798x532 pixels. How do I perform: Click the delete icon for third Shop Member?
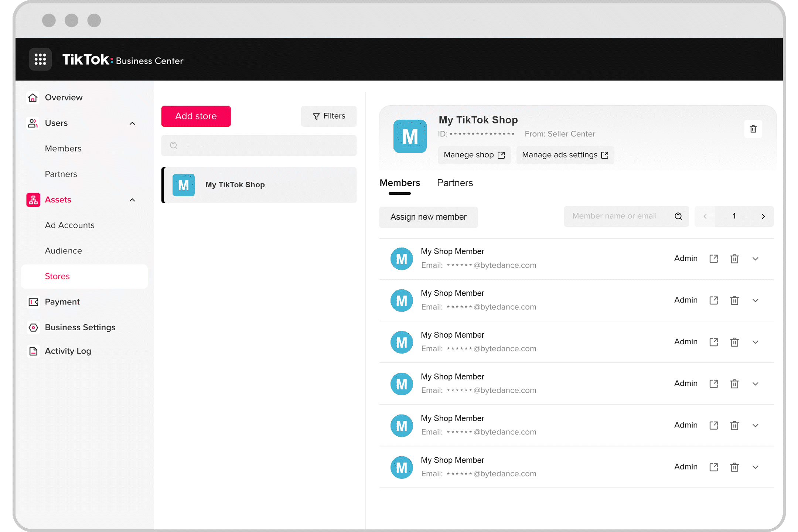point(734,342)
